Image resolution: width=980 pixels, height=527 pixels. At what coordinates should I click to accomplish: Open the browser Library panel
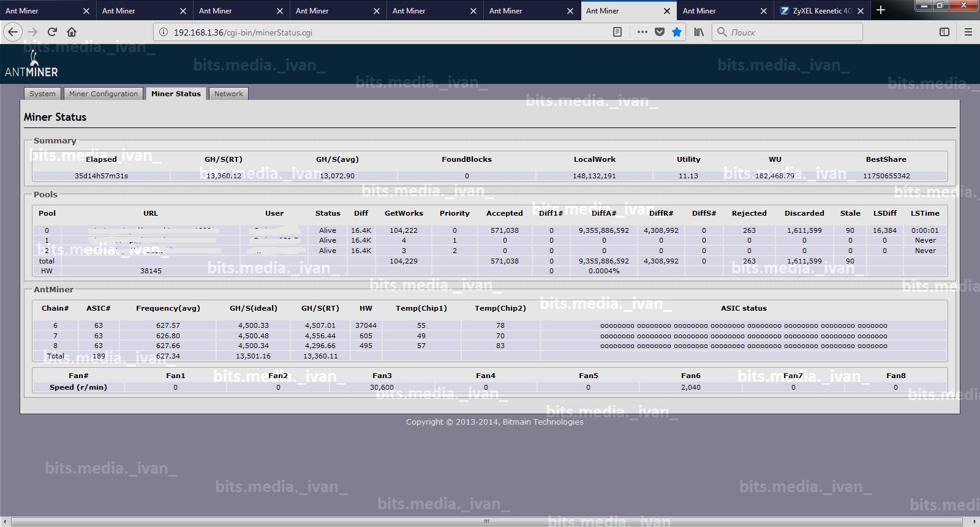coord(699,32)
